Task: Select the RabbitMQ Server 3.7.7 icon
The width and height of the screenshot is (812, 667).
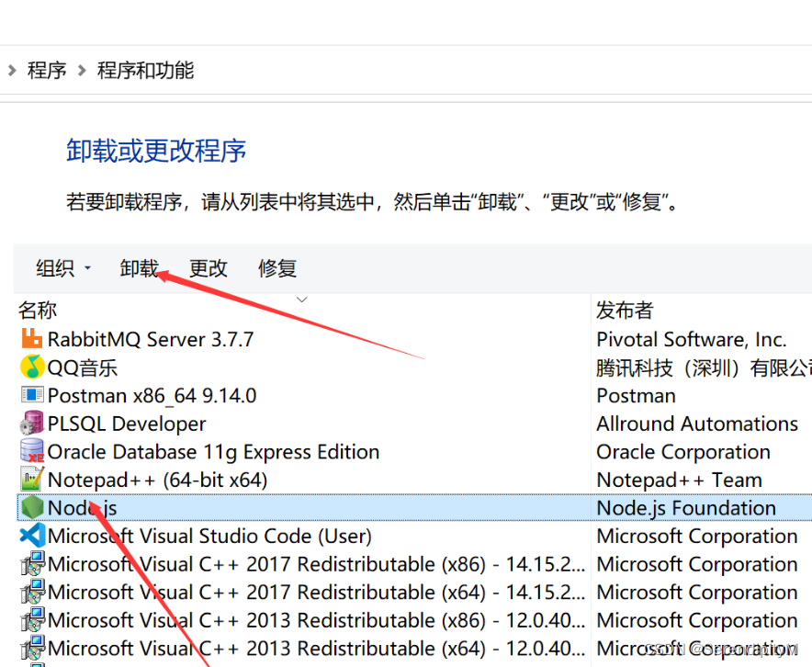Action: 30,339
